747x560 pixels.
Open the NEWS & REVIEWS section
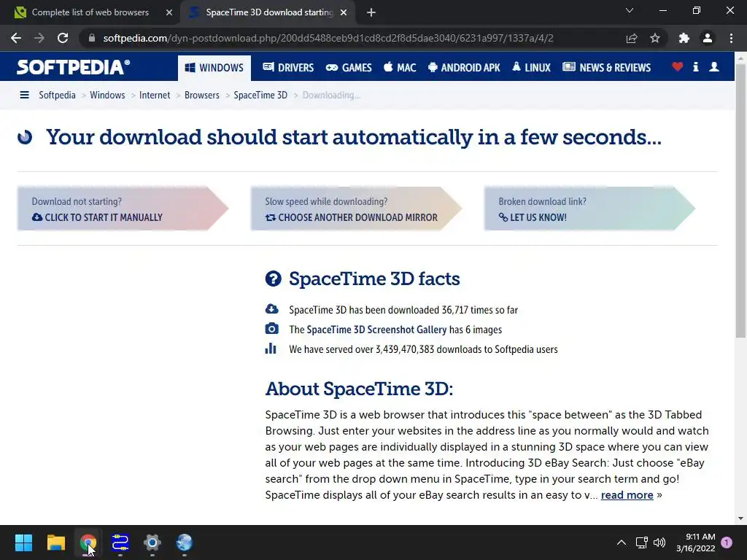pos(606,68)
